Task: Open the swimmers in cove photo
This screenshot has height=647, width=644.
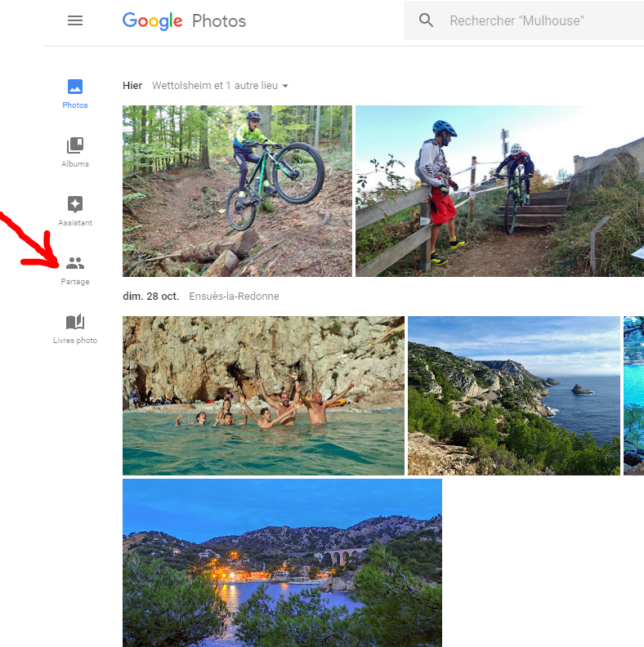Action: 263,395
